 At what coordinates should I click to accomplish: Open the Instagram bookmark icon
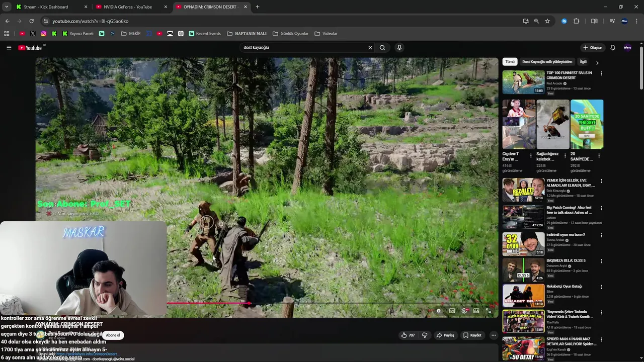tap(43, 34)
